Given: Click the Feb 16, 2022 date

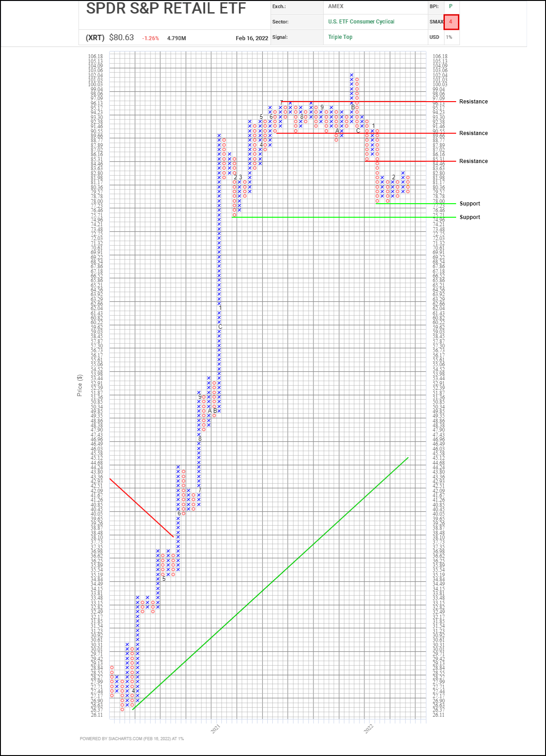Looking at the screenshot, I should click(252, 38).
